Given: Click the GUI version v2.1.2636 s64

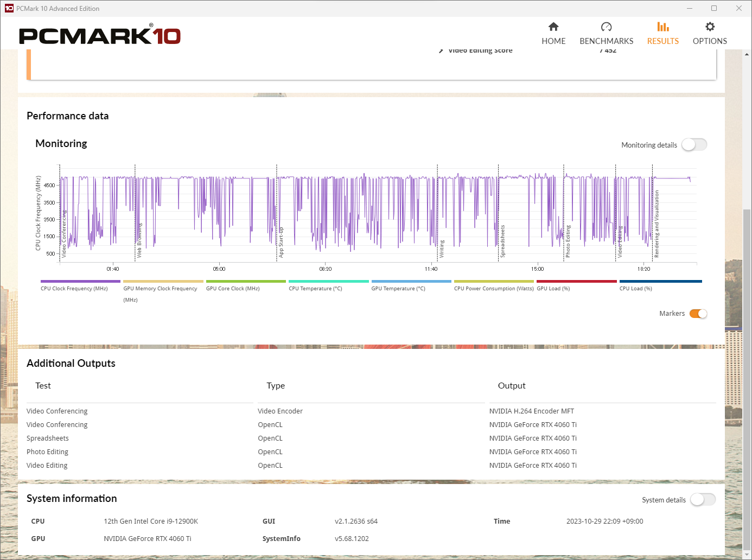Looking at the screenshot, I should (356, 521).
